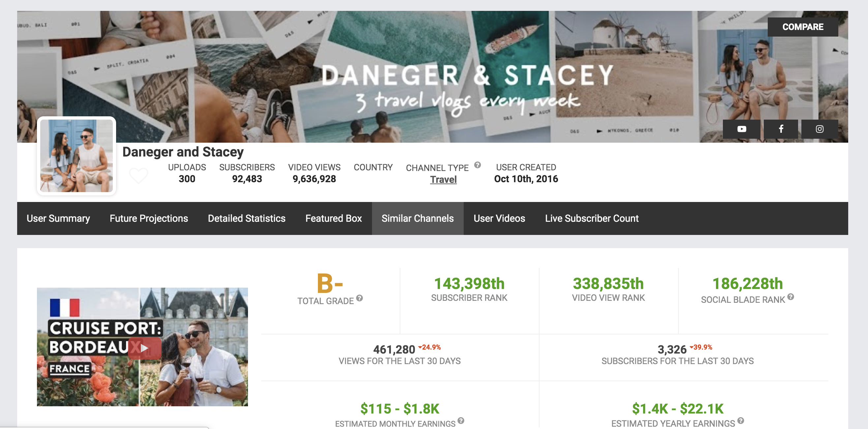
Task: Switch to User Summary tab
Action: tap(58, 218)
